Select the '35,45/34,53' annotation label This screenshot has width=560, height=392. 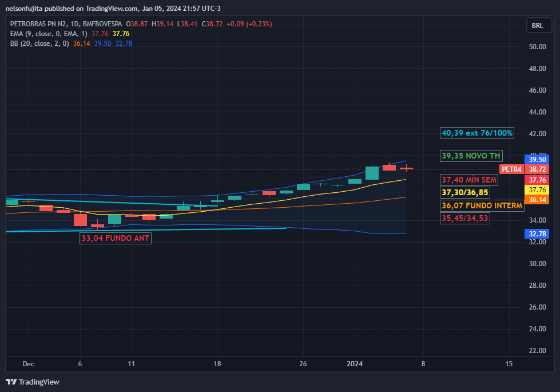click(x=464, y=218)
